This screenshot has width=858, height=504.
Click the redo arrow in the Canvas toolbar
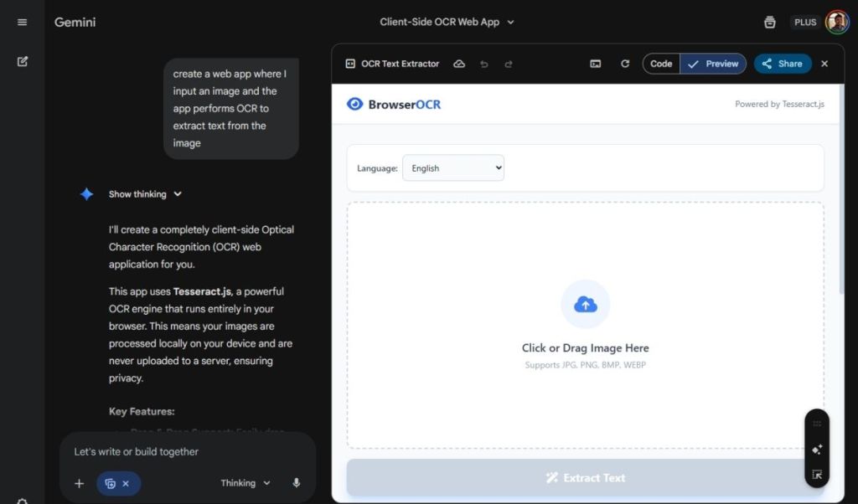(508, 64)
